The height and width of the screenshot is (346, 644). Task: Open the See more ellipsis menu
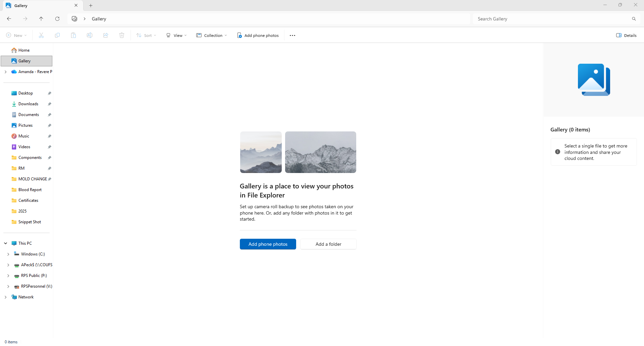pos(292,35)
